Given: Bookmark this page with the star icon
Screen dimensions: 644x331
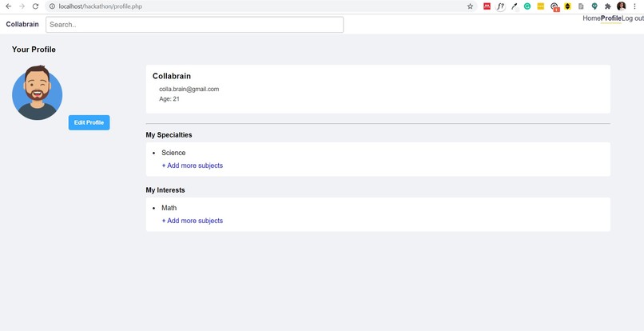Looking at the screenshot, I should coord(471,6).
